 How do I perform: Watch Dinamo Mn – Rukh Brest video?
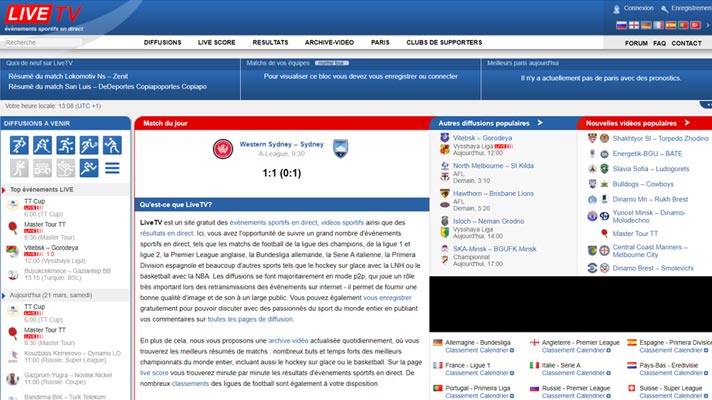tap(650, 199)
